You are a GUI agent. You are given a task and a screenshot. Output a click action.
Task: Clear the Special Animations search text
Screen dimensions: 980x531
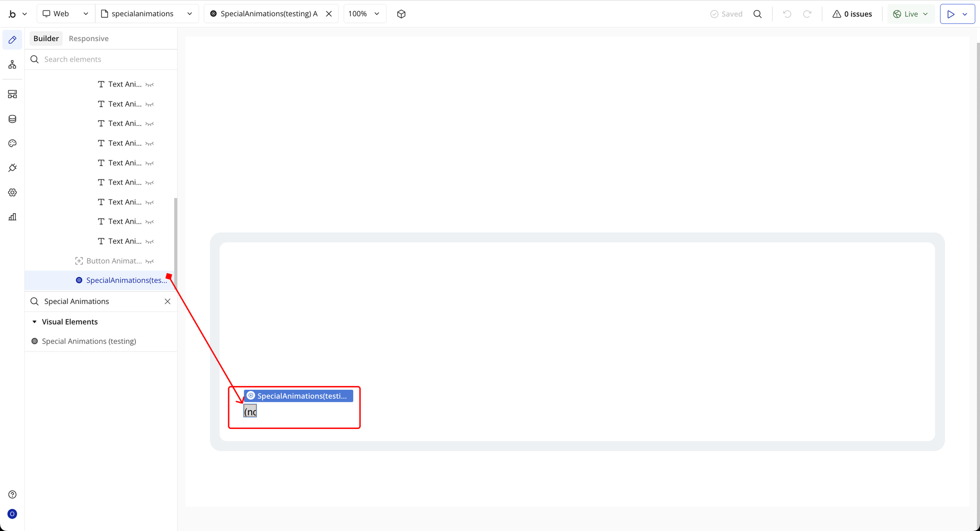(167, 301)
